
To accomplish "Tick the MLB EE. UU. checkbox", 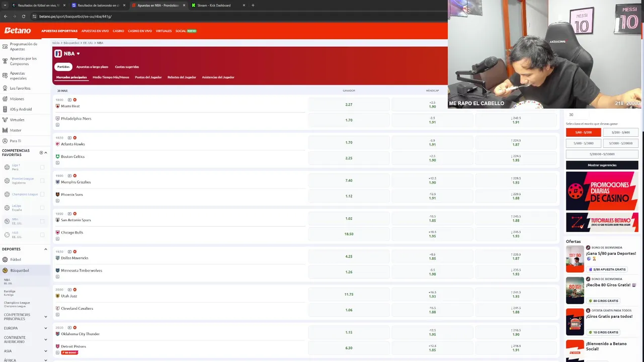I will (42, 235).
